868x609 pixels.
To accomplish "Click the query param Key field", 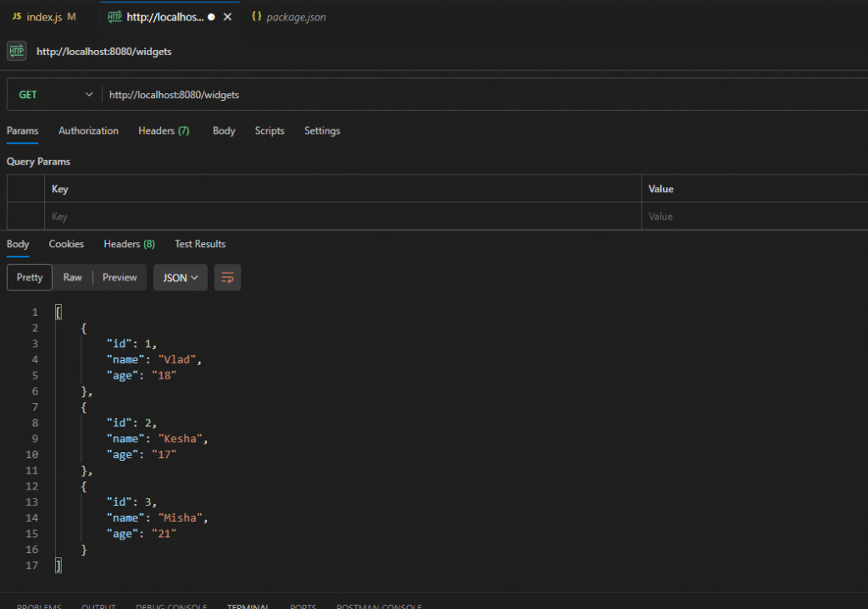I will pos(339,217).
